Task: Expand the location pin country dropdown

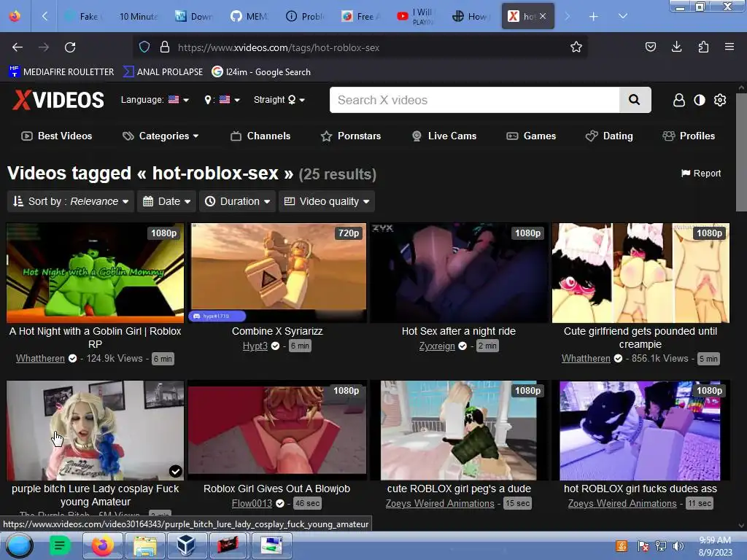Action: 222,99
